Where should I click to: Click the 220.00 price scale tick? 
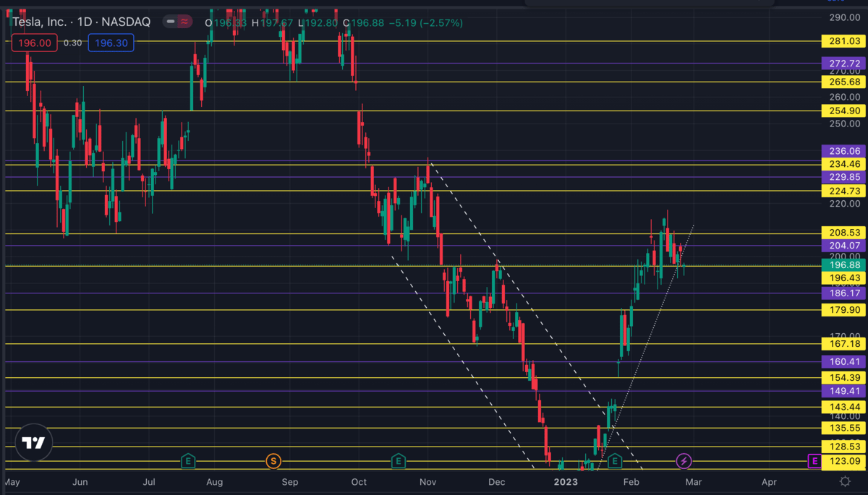pyautogui.click(x=844, y=204)
